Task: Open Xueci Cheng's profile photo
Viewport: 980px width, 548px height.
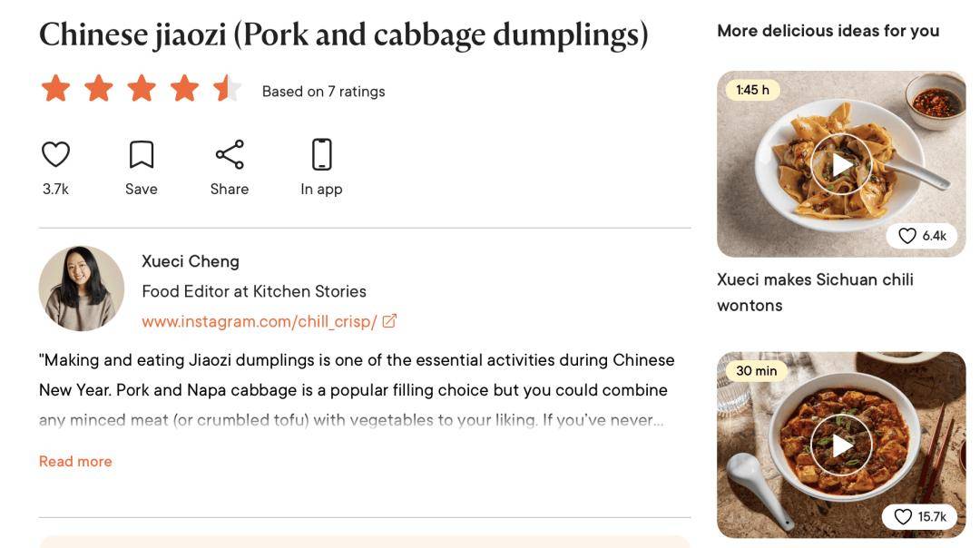Action: coord(82,289)
